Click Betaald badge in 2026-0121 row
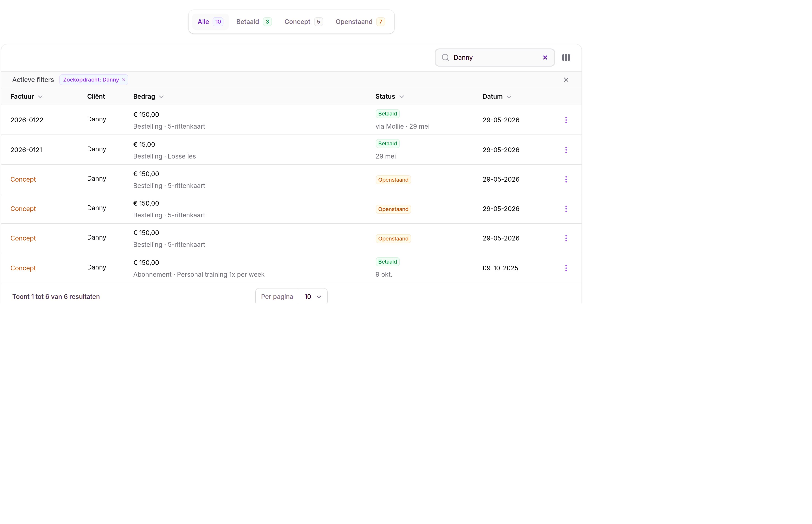 (387, 144)
